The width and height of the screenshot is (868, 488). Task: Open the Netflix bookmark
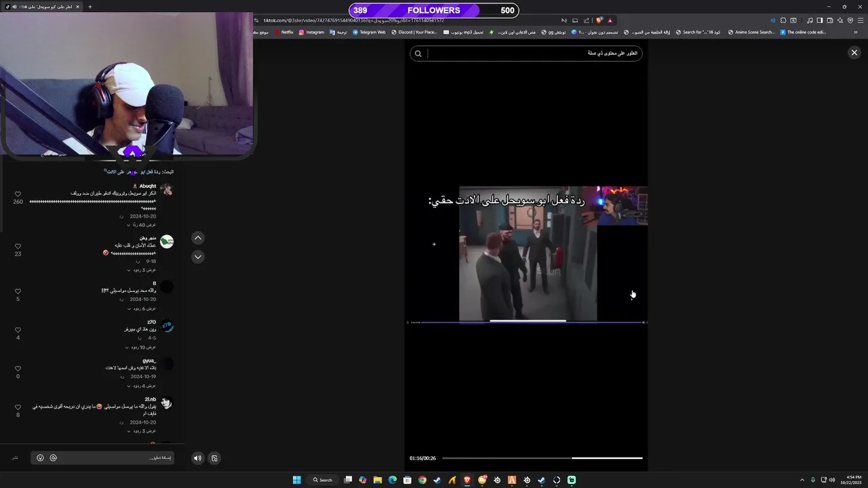[283, 32]
